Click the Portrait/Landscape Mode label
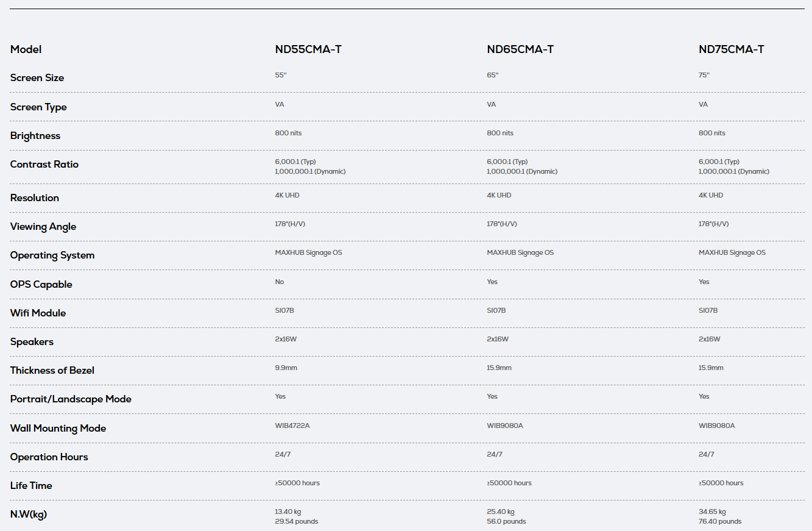Screen dimensions: 812x531 [71, 399]
